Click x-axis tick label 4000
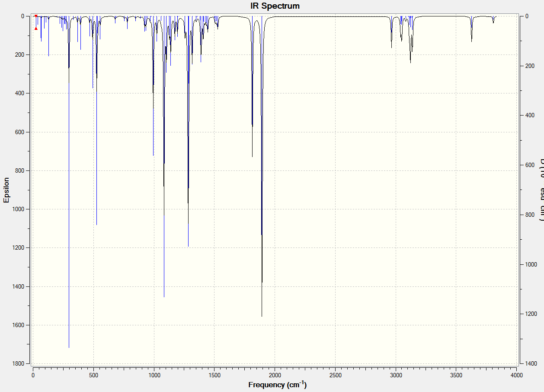544x392 pixels. click(517, 375)
